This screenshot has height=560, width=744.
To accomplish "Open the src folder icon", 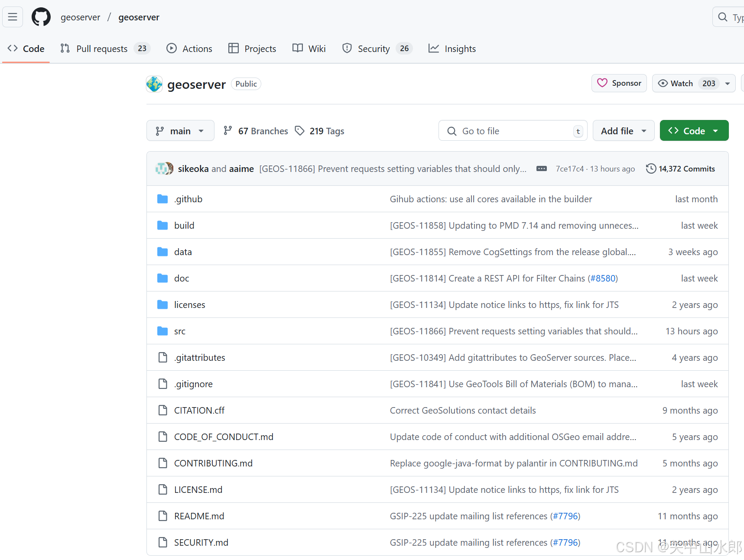I will (x=162, y=330).
